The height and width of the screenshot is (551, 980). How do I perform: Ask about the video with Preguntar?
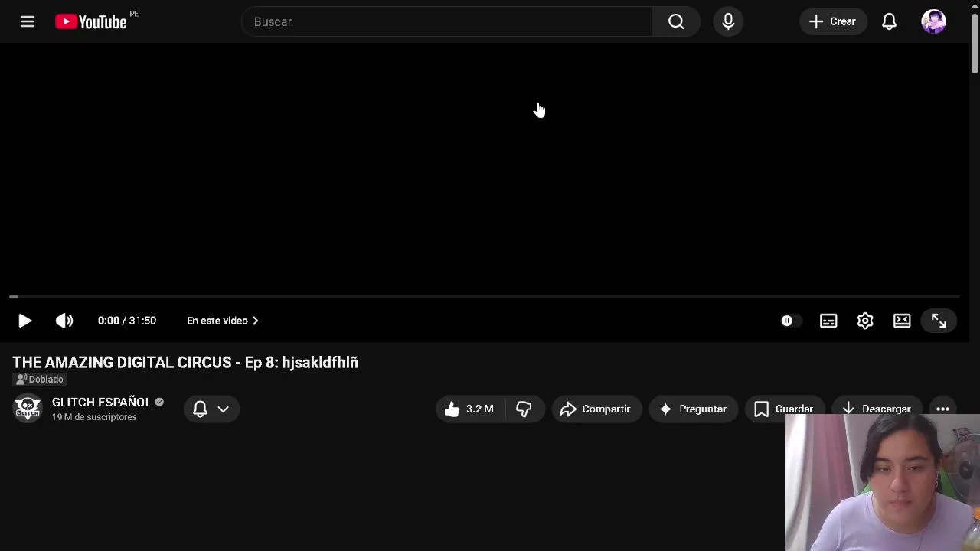(x=694, y=409)
